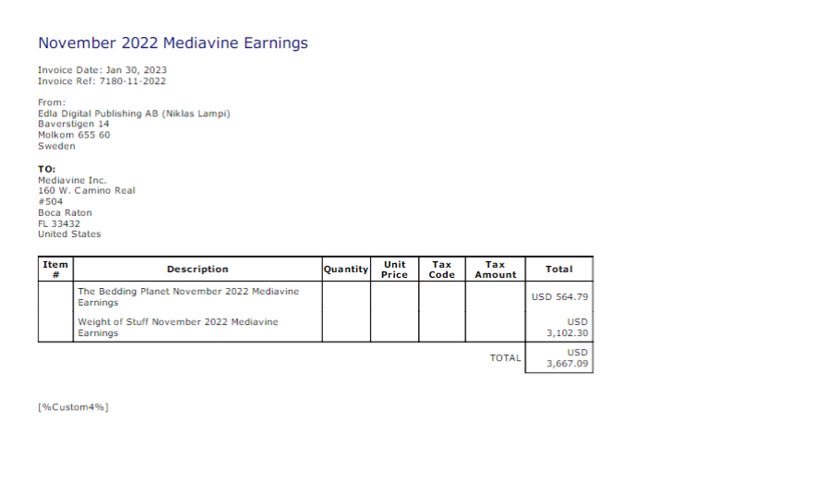
Task: Select the 'Invoice Ref: 7180-11-2022' line
Action: click(102, 81)
